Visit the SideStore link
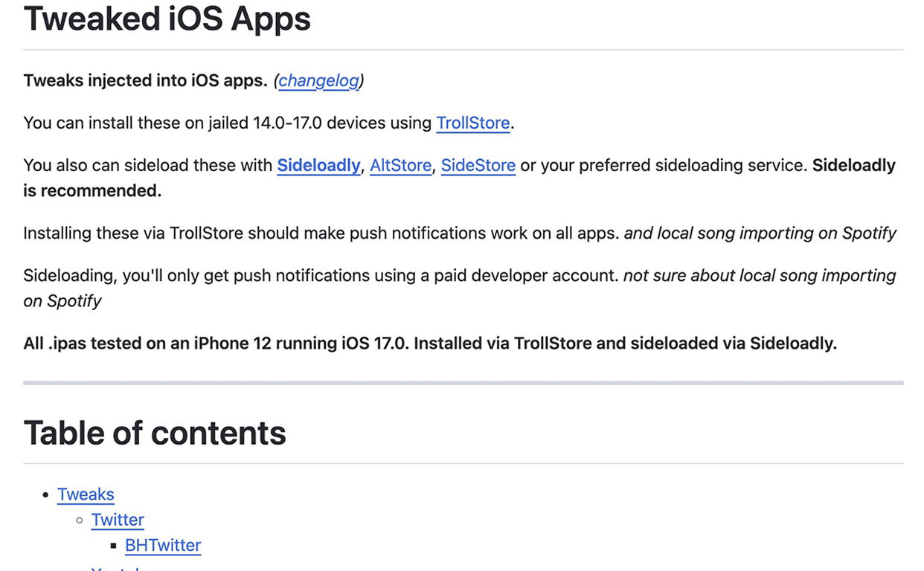The width and height of the screenshot is (924, 571). [478, 165]
